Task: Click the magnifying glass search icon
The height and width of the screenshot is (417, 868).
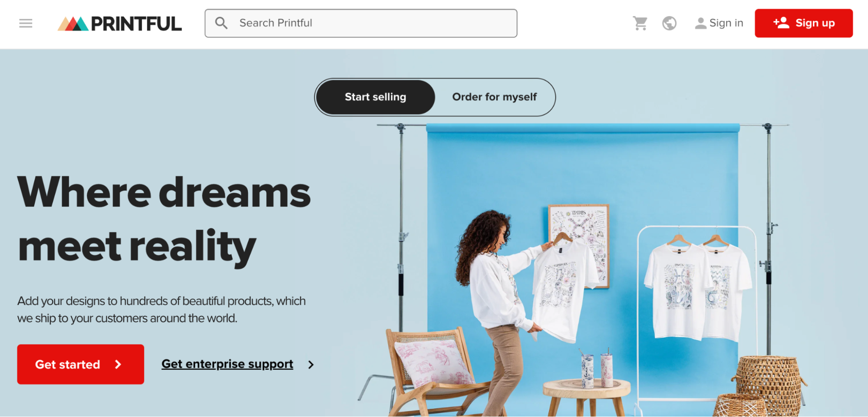Action: (221, 23)
